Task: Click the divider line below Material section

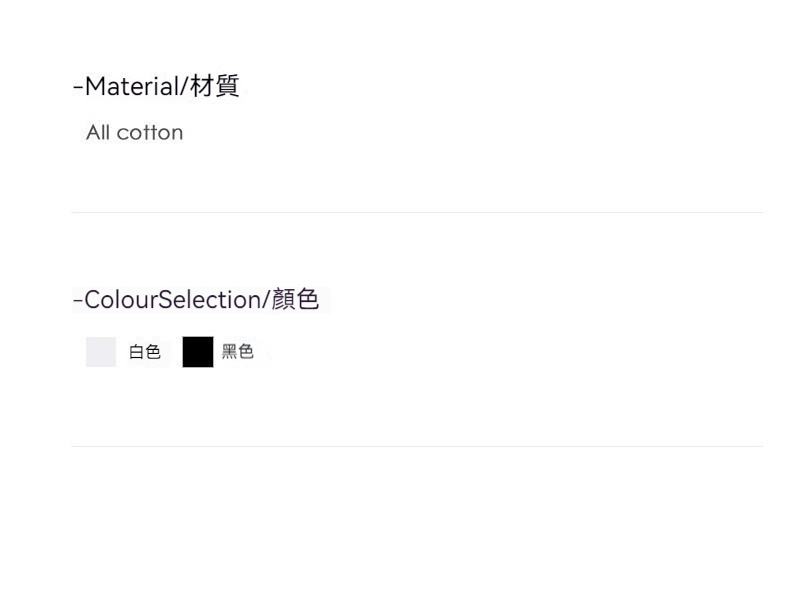Action: pos(416,212)
